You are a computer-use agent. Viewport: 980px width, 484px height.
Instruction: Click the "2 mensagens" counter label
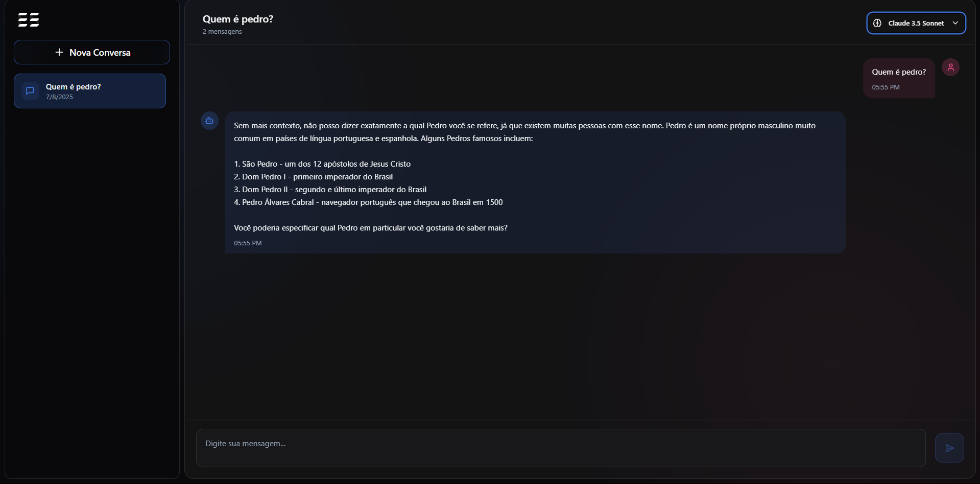(222, 32)
